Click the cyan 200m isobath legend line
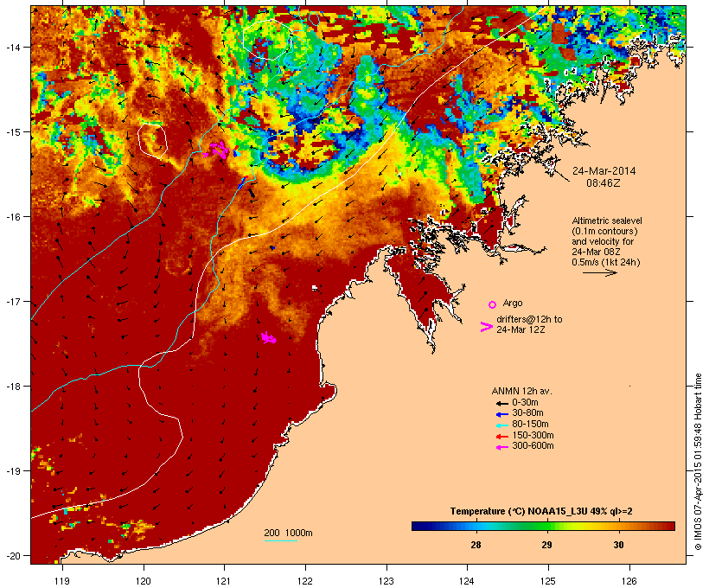The width and height of the screenshot is (709, 588). (x=280, y=540)
